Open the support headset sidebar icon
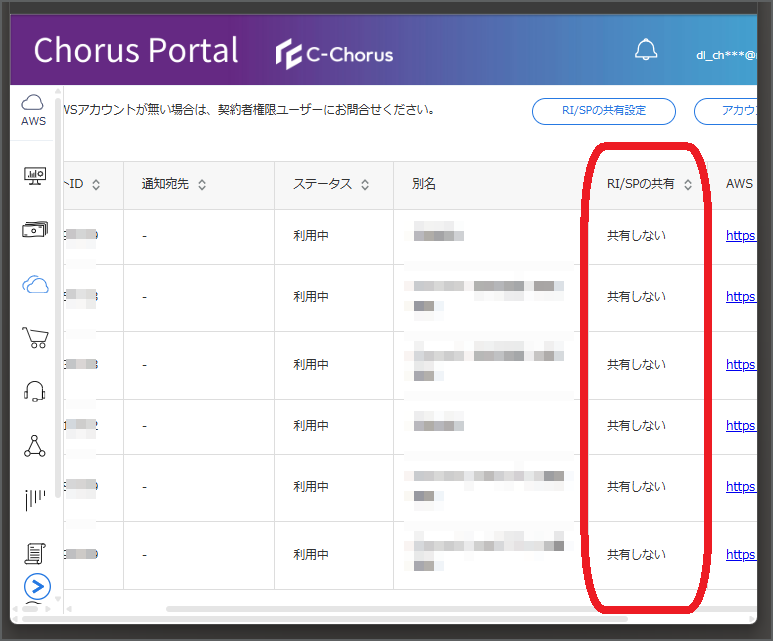This screenshot has height=641, width=773. pyautogui.click(x=35, y=392)
